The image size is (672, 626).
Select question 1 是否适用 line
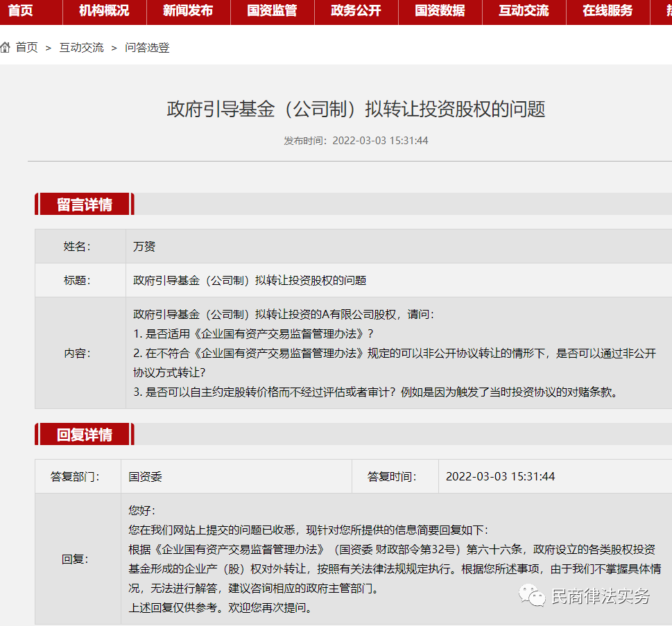point(253,333)
